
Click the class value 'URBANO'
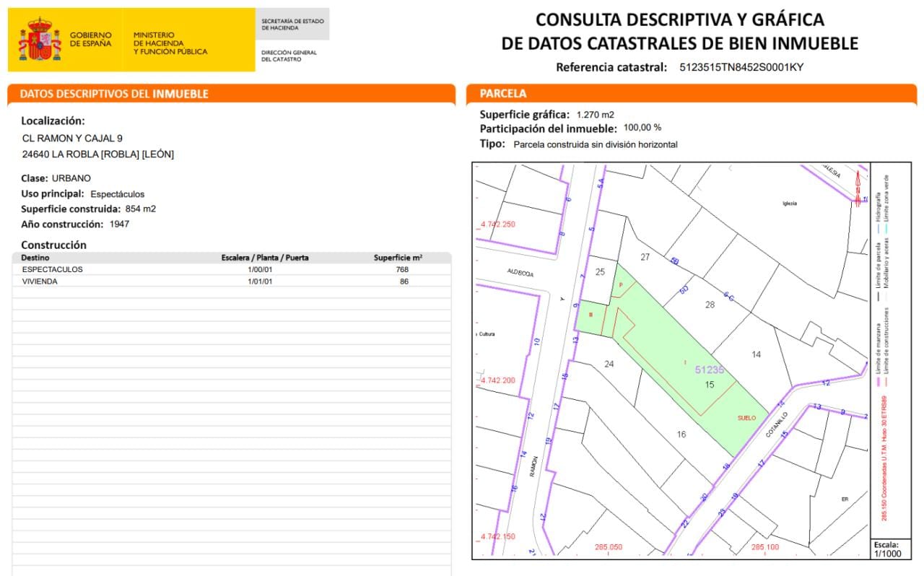click(71, 178)
